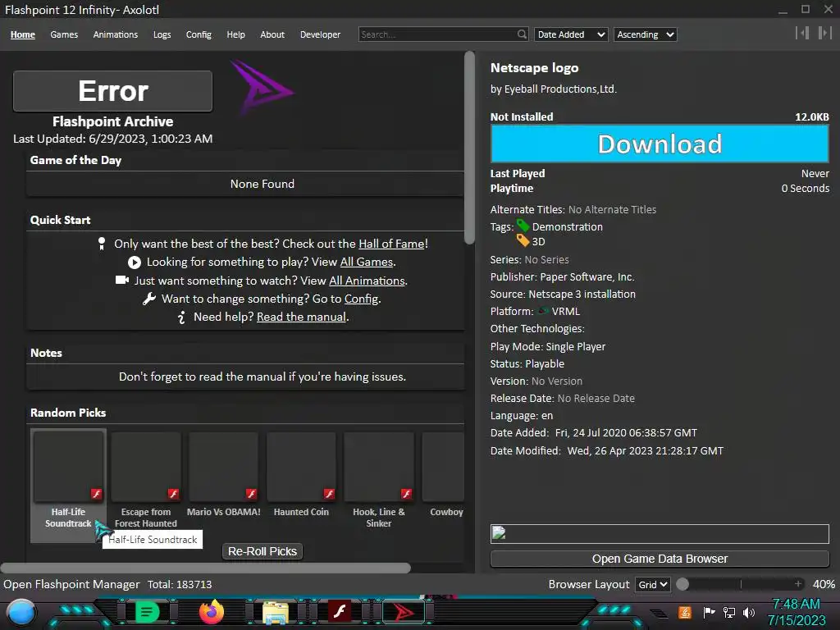The width and height of the screenshot is (840, 630).
Task: Click the network tray icon
Action: (x=729, y=612)
